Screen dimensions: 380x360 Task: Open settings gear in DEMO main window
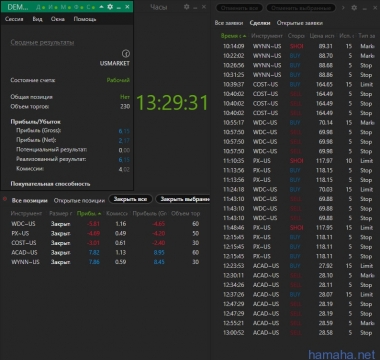click(x=110, y=7)
